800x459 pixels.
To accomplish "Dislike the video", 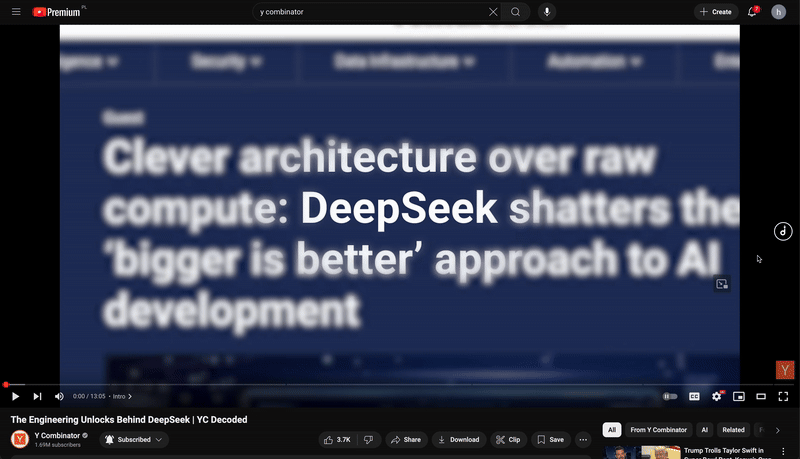I will pyautogui.click(x=368, y=440).
